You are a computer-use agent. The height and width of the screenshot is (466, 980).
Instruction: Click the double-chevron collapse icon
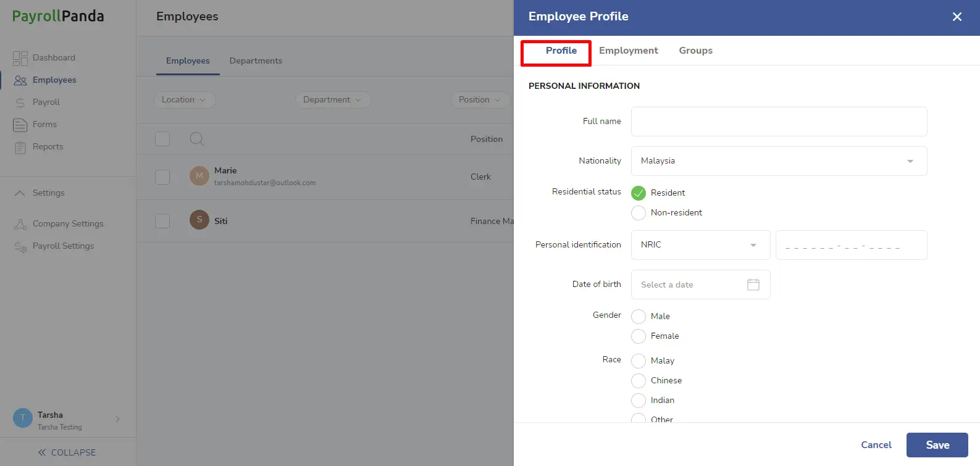point(42,452)
